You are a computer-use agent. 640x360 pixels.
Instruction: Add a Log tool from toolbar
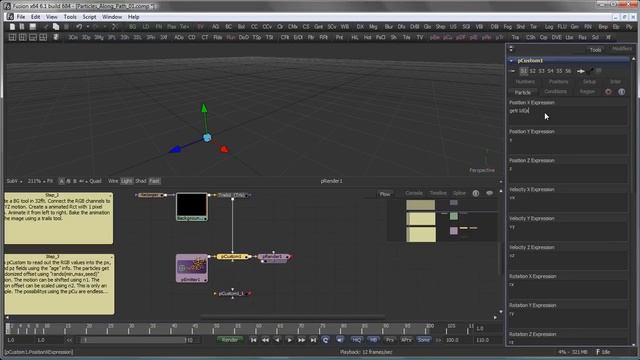(x=549, y=27)
